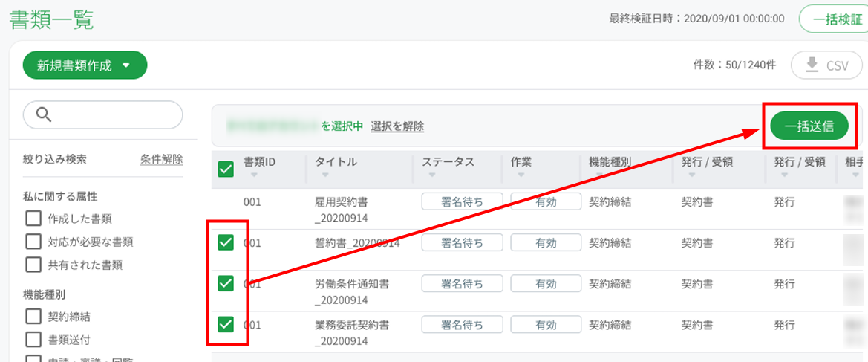The width and height of the screenshot is (868, 362).
Task: Click 契約締結 cell in 雇用契約書 row
Action: pyautogui.click(x=610, y=201)
